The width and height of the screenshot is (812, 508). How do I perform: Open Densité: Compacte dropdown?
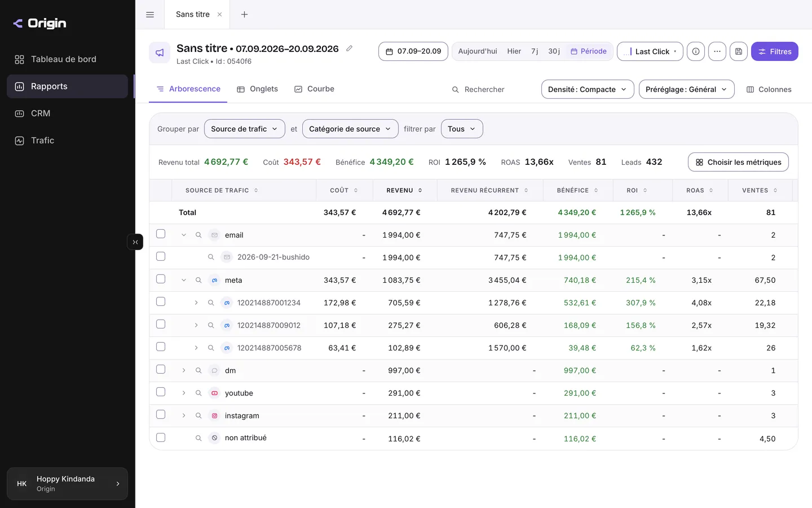coord(588,89)
